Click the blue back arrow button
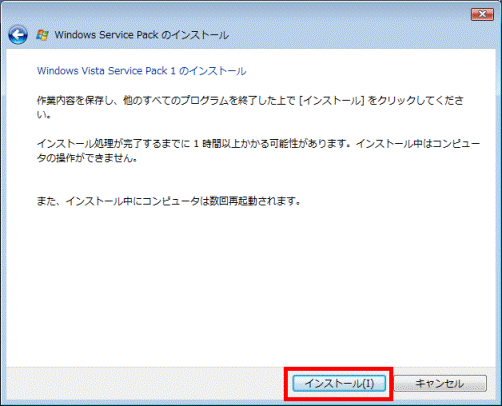This screenshot has height=406, width=502. click(x=18, y=35)
